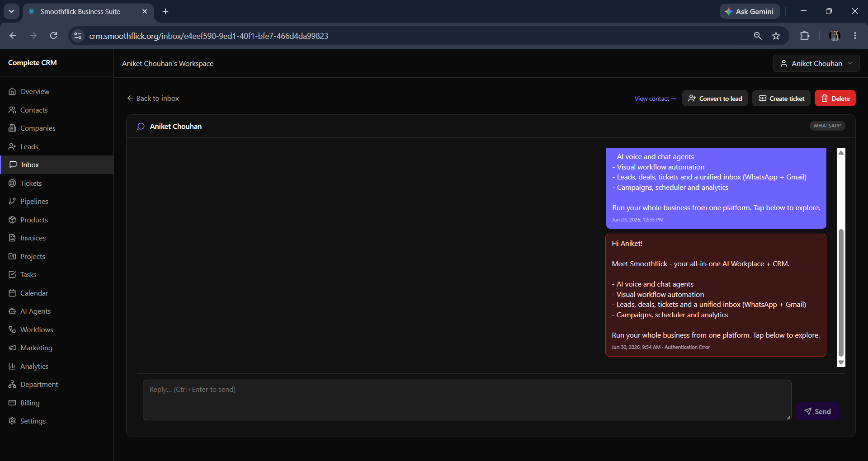Open the Overview home icon
The width and height of the screenshot is (868, 461).
click(x=12, y=91)
